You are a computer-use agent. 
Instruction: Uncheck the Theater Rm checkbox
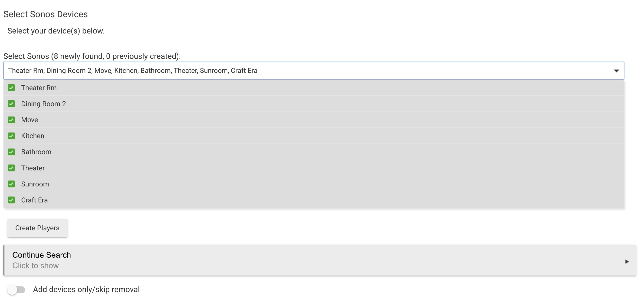11,88
